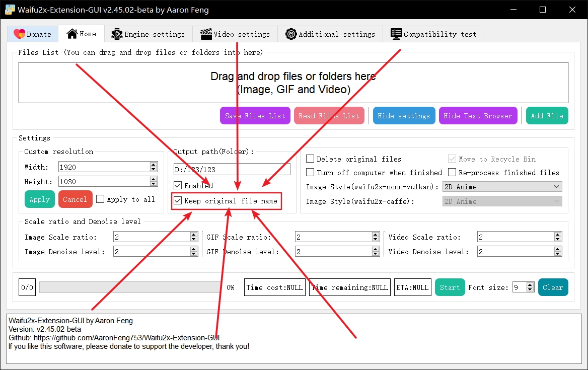Switch to the Compatibility test tab
Viewport: 588px width, 370px height.
point(433,34)
